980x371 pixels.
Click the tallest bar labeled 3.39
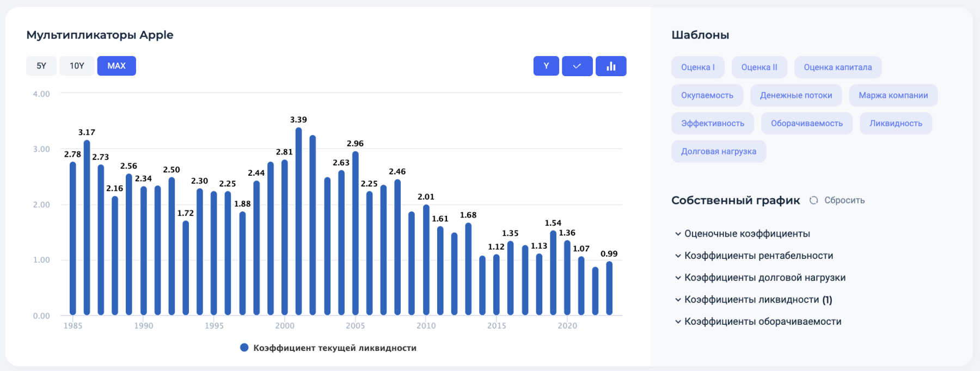(x=298, y=221)
